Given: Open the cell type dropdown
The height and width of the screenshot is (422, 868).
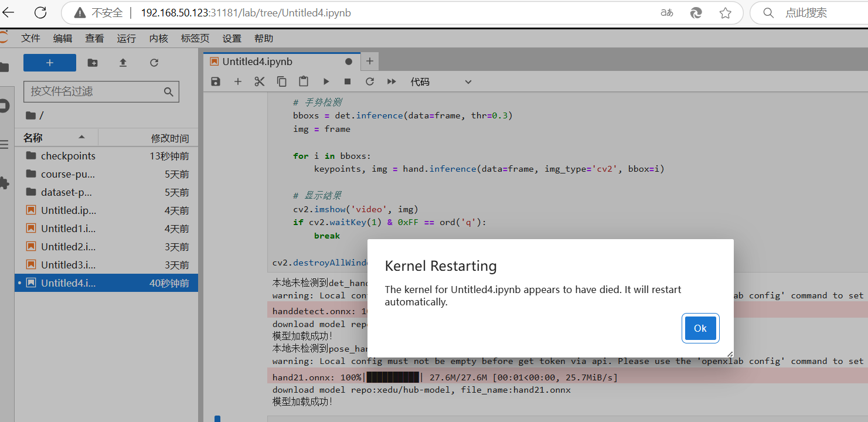Looking at the screenshot, I should [441, 82].
